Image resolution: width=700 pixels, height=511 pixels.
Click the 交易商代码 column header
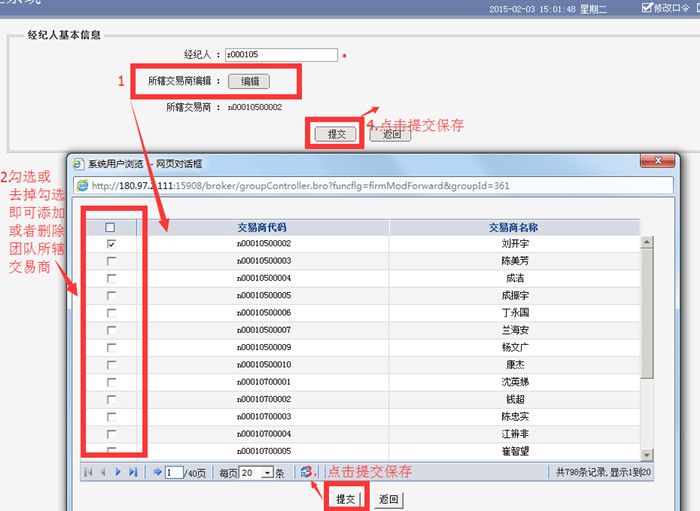pyautogui.click(x=263, y=227)
